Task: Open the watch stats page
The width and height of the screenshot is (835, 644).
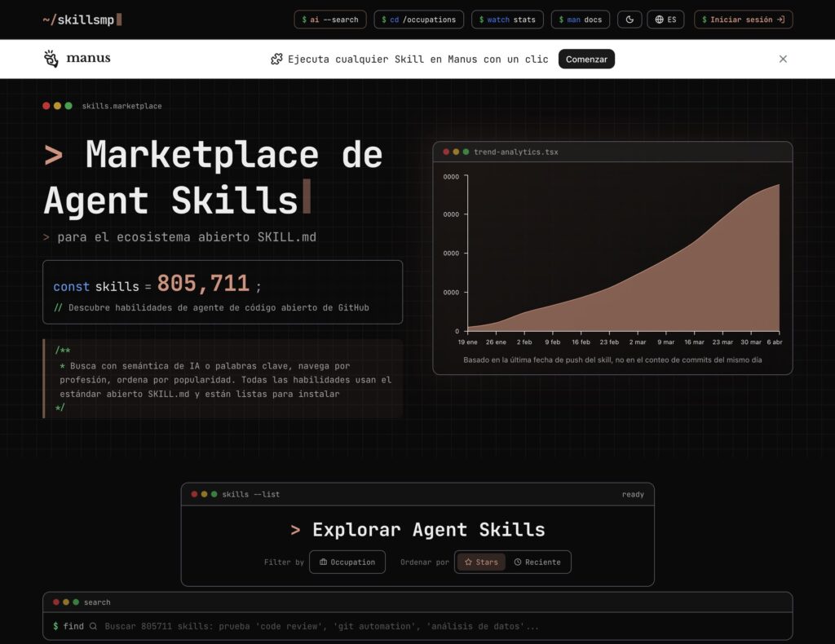Action: pyautogui.click(x=507, y=20)
